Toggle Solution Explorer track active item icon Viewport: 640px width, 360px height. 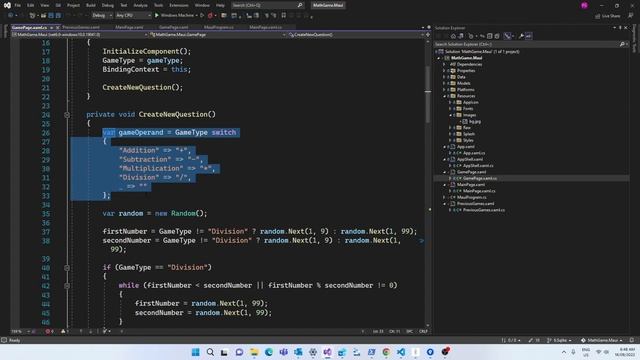click(x=507, y=36)
